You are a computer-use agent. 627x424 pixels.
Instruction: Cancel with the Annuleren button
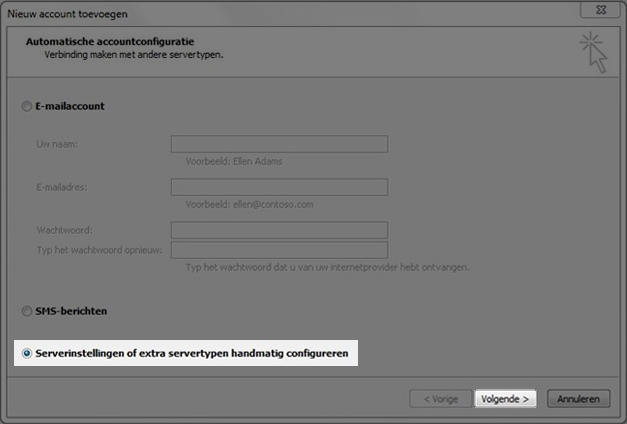[579, 399]
